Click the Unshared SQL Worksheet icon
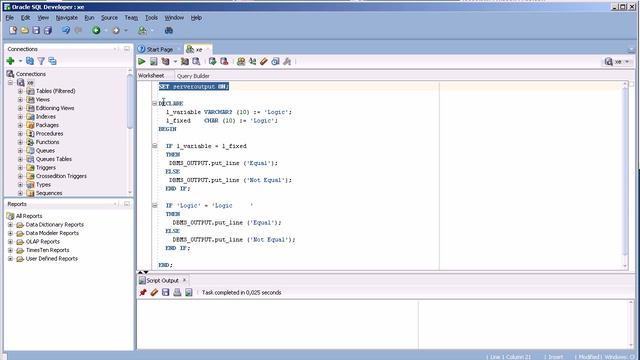This screenshot has width=640, height=360. 241,61
